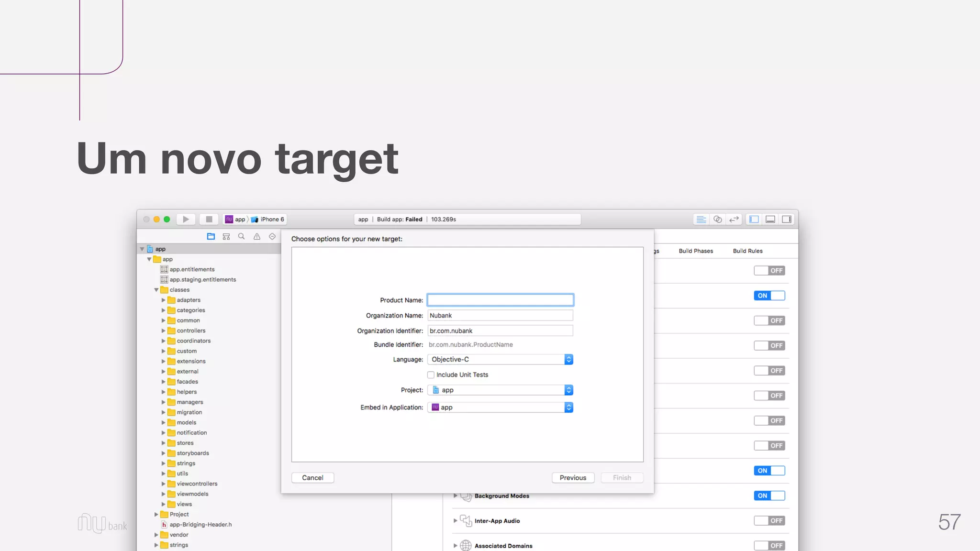Expand the Project folder
Screen dimensions: 980x551
pos(156,514)
